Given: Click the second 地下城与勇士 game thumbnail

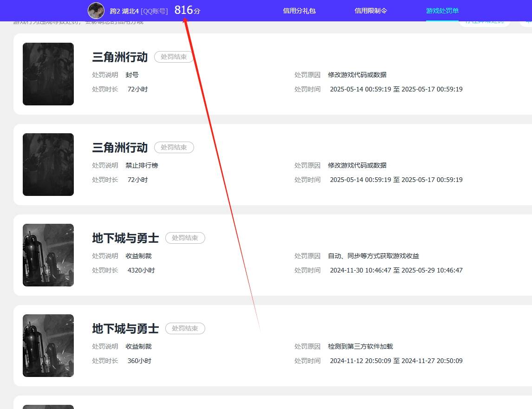Looking at the screenshot, I should (x=48, y=345).
